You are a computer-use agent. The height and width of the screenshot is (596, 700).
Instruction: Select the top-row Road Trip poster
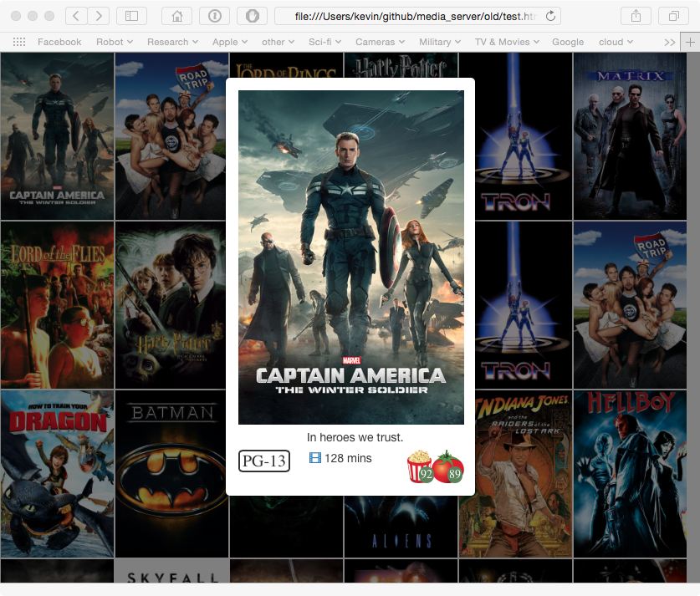coord(171,136)
